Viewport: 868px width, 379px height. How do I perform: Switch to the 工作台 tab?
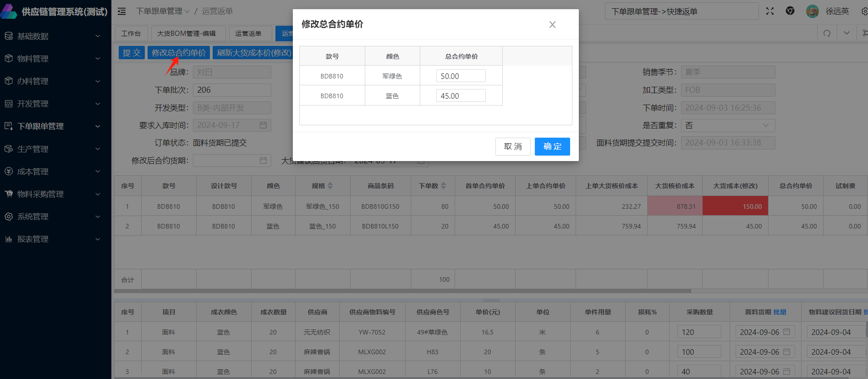(x=131, y=33)
